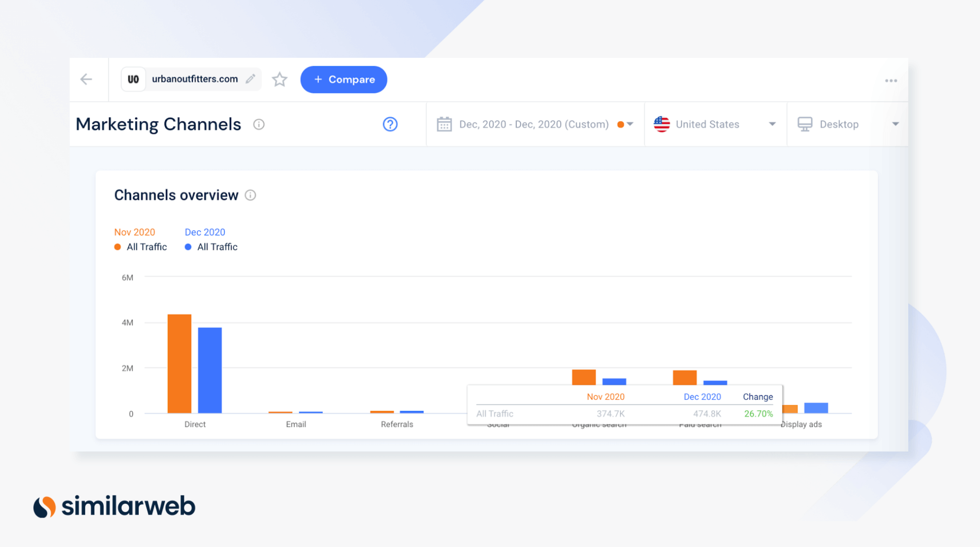Image resolution: width=980 pixels, height=547 pixels.
Task: Click the UO site logo badge
Action: (x=133, y=79)
